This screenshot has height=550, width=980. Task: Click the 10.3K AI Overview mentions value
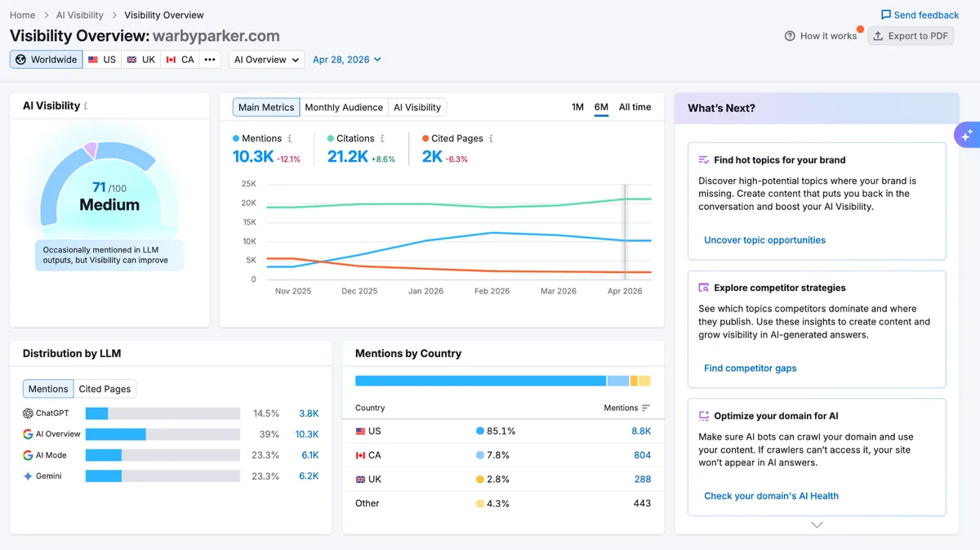tap(306, 434)
